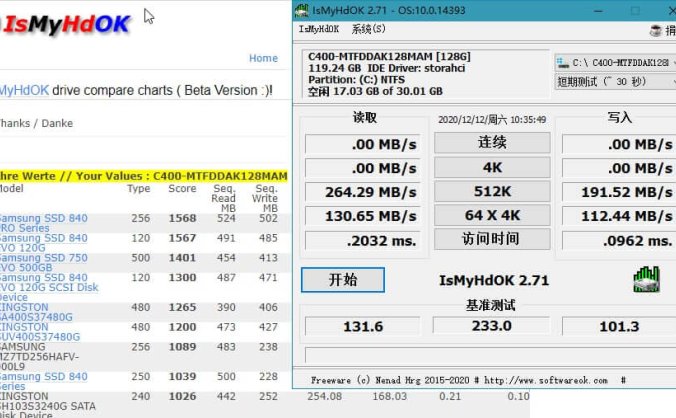Open the C:\ C400-MTFDDAK128 drive dropdown
Viewport: 676px width, 418px height.
(615, 63)
